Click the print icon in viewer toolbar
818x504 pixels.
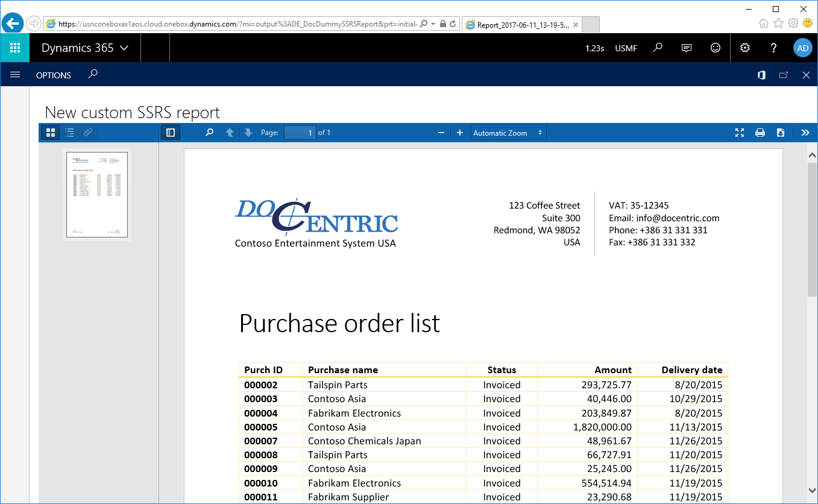tap(760, 133)
